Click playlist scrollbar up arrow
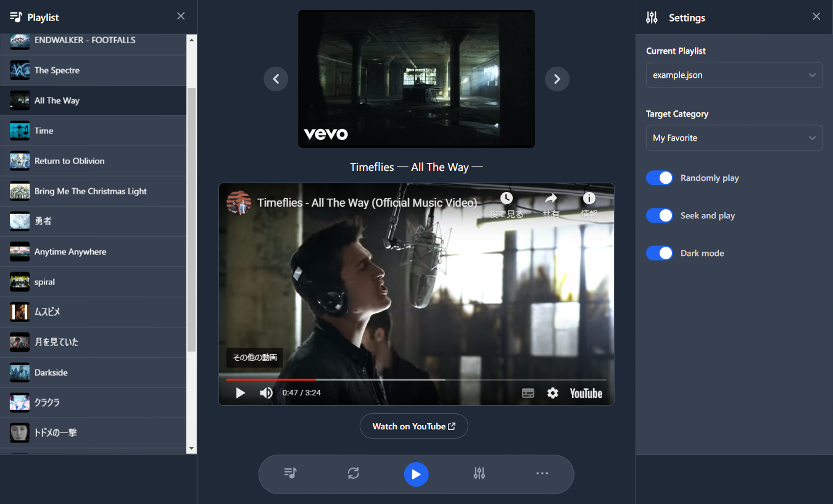The width and height of the screenshot is (833, 504). [191, 39]
